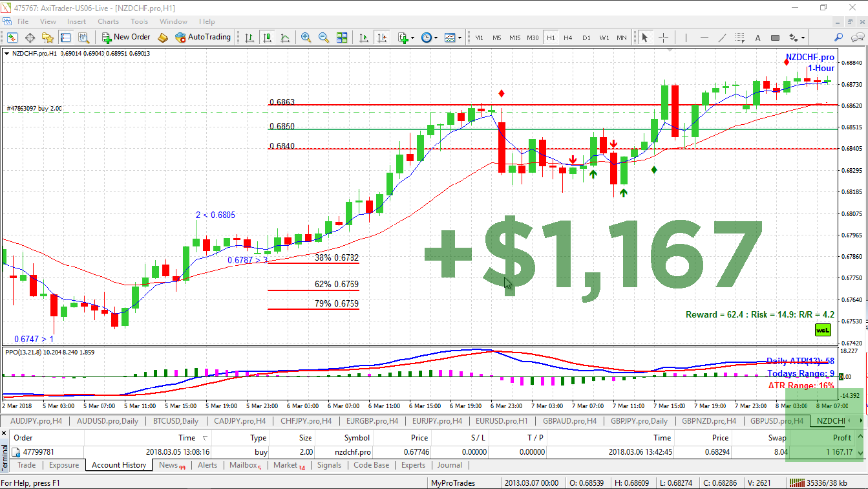Viewport: 868px width, 489px height.
Task: Open indicators list dropdown
Action: click(x=406, y=38)
